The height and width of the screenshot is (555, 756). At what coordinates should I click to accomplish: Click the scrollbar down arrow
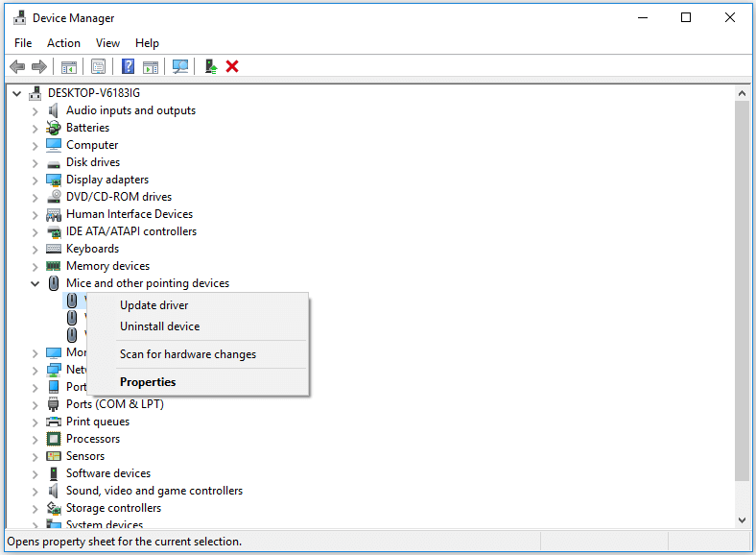(x=742, y=520)
